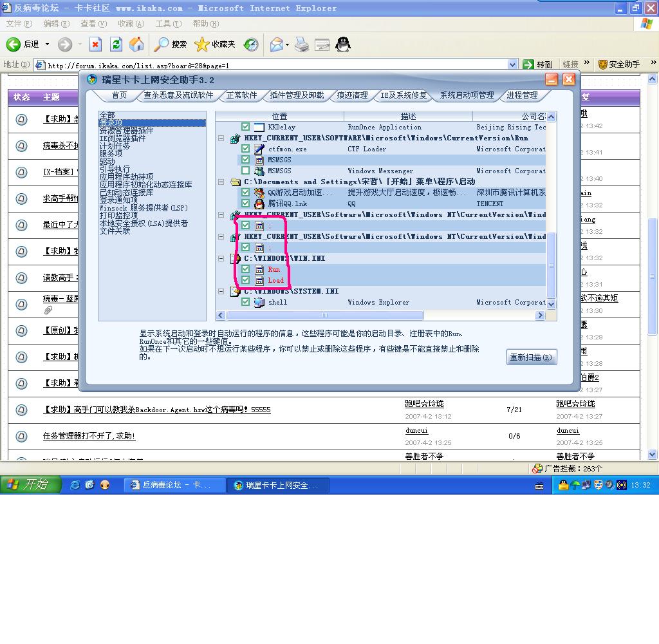Uncheck the Load entry under WIN.INI
659x644 pixels.
(x=245, y=279)
